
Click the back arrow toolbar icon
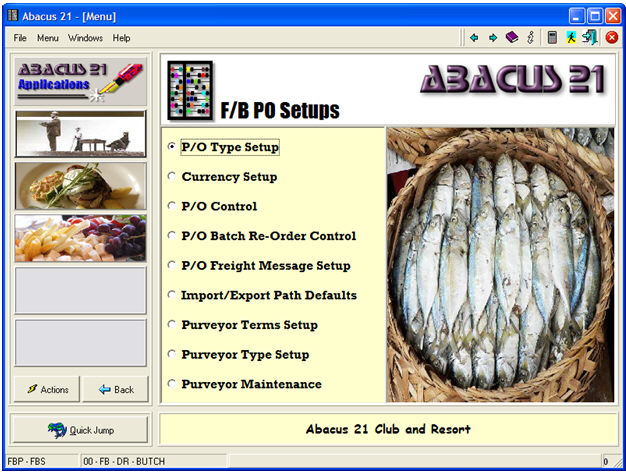473,37
